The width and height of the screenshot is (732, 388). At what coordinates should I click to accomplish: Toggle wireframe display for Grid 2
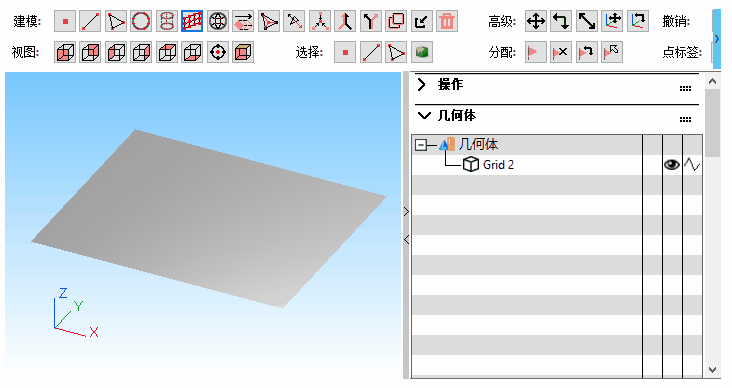pyautogui.click(x=692, y=164)
